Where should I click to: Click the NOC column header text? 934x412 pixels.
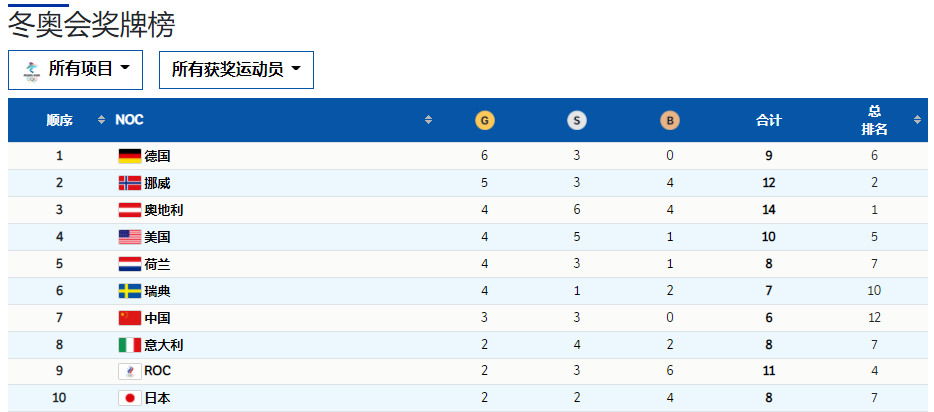[129, 120]
